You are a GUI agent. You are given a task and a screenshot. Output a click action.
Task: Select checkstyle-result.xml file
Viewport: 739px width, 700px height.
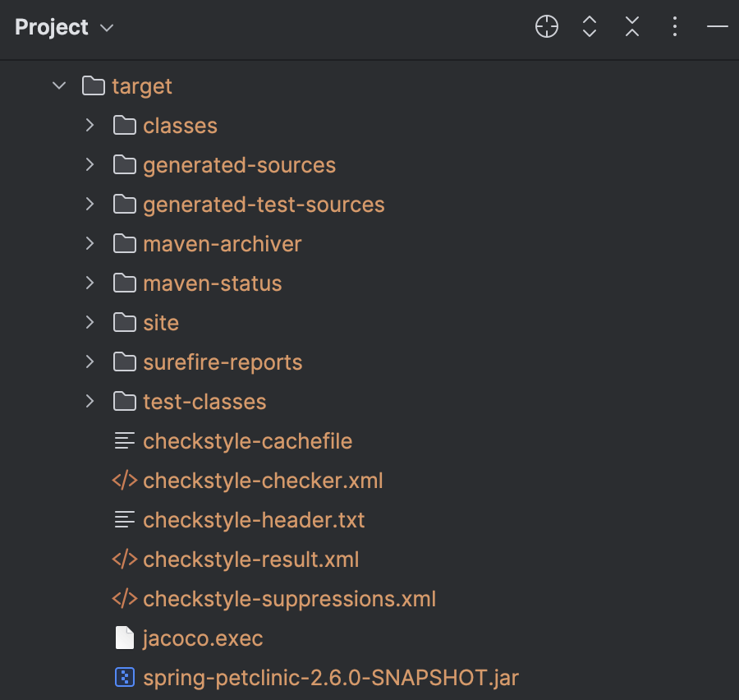[250, 560]
